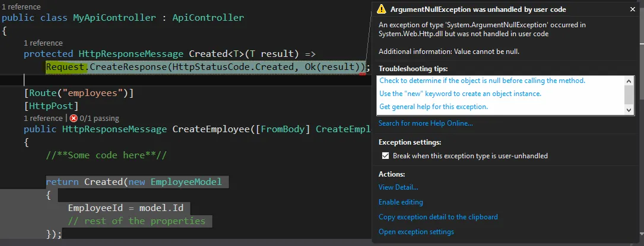This screenshot has width=644, height=246.
Task: Click 'Request' highlighted in the exception line
Action: [65, 67]
